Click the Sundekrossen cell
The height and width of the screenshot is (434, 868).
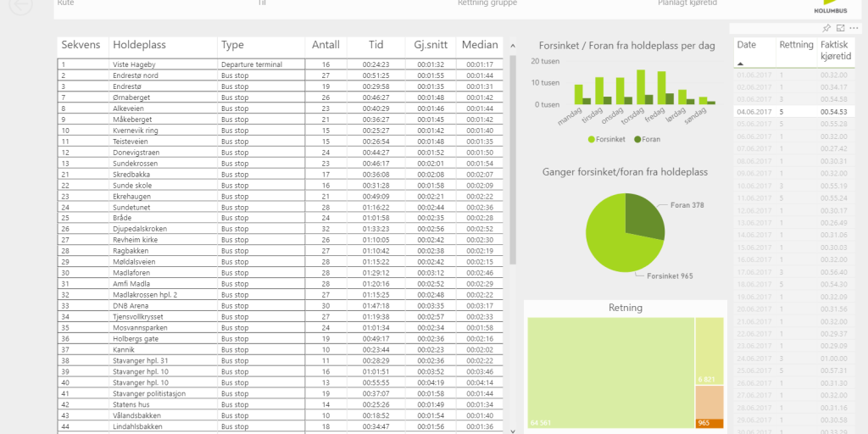tap(164, 164)
